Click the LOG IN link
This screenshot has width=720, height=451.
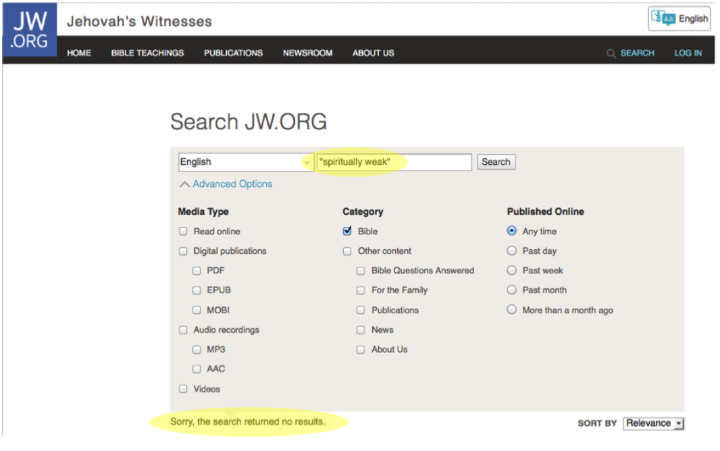[688, 53]
